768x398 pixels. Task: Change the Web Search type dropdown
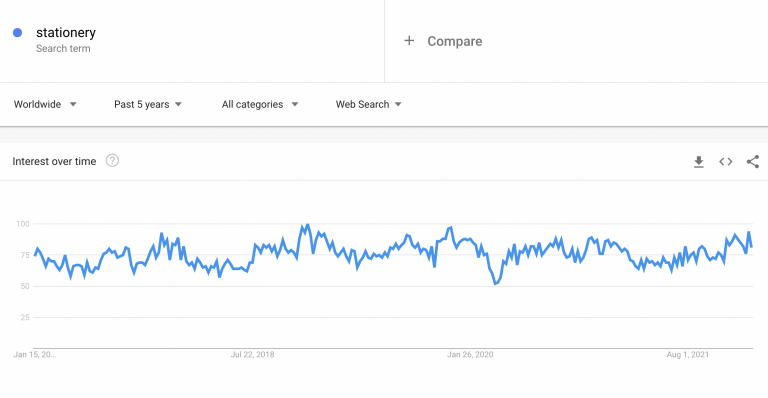[369, 104]
